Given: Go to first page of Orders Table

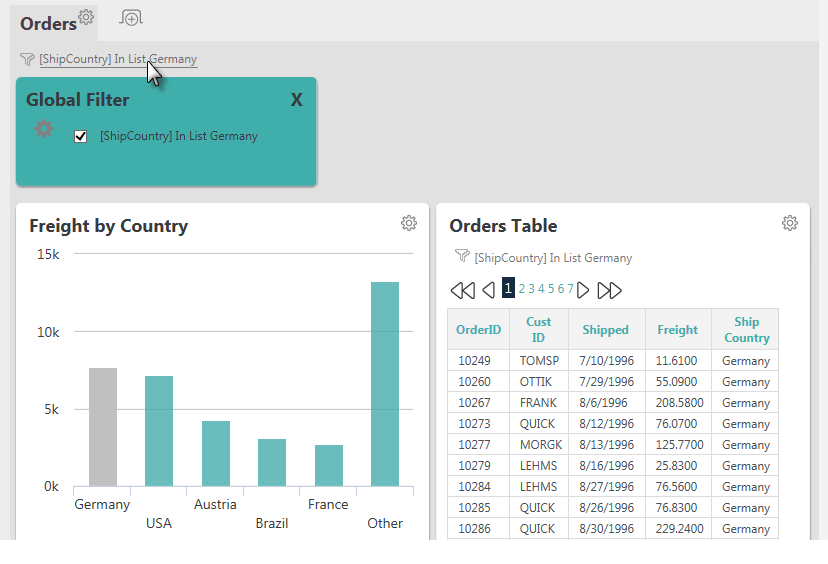Looking at the screenshot, I should 463,290.
